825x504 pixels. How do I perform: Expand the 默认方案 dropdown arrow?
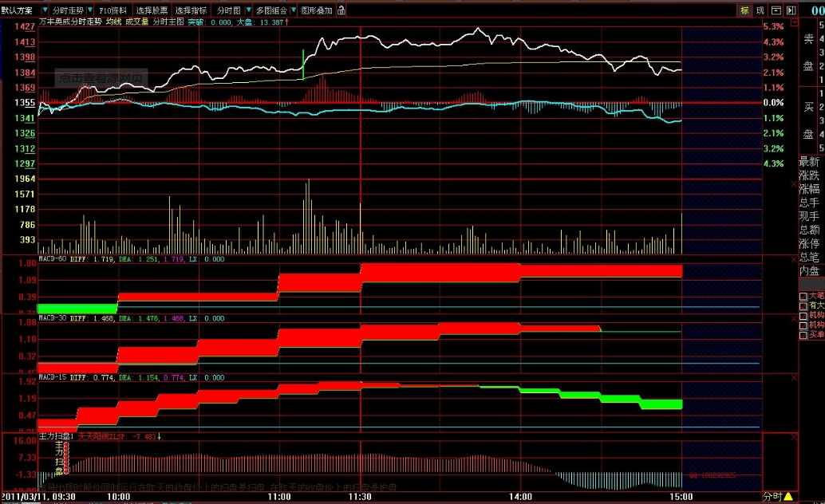[x=45, y=10]
